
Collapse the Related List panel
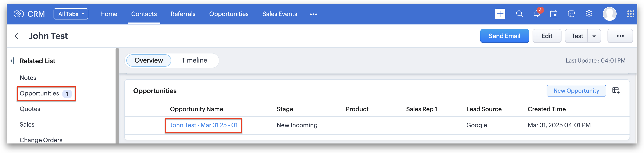(x=12, y=61)
